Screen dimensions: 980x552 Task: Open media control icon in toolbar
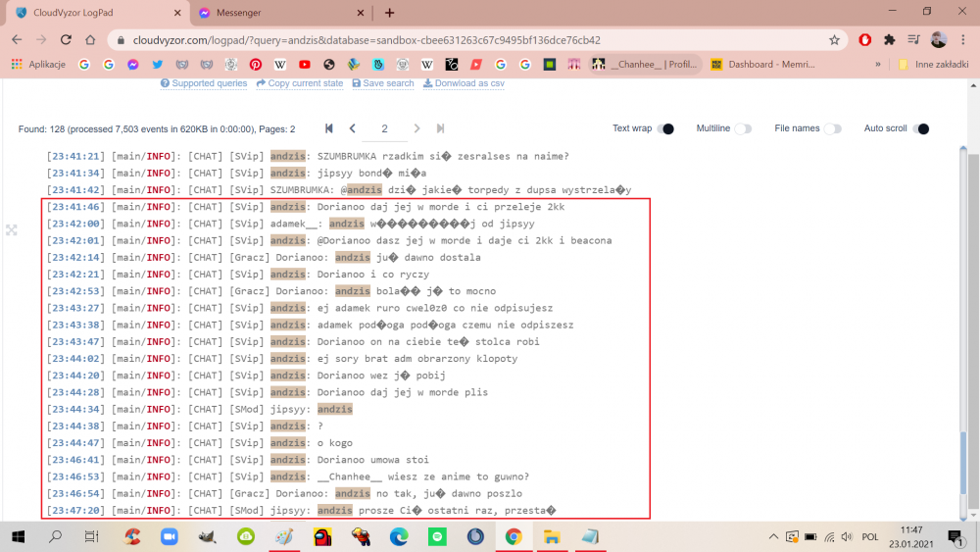point(913,40)
